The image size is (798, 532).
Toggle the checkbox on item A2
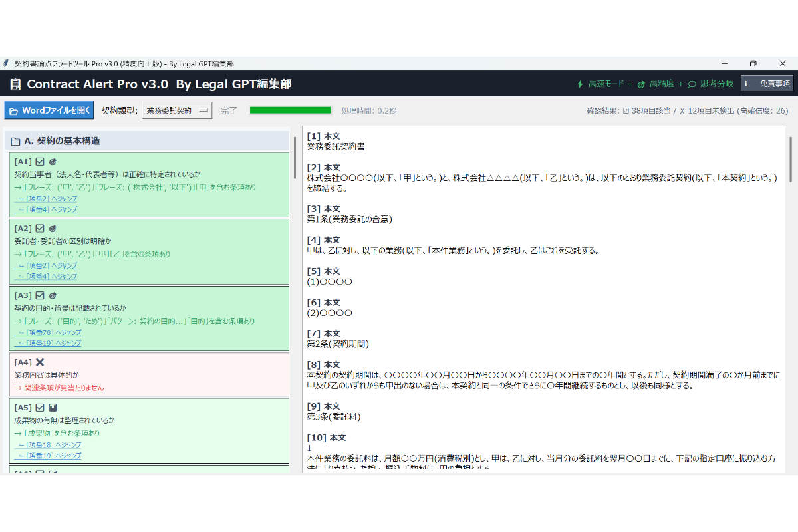click(40, 229)
